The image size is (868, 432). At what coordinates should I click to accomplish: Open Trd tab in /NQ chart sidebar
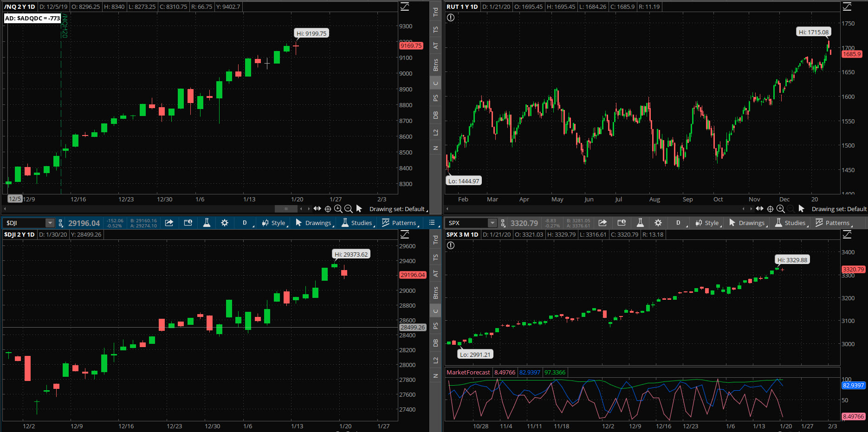(435, 12)
